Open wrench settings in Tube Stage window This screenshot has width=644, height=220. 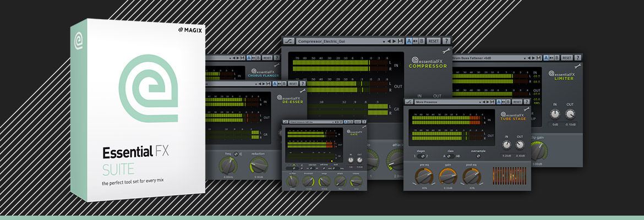pos(527,109)
